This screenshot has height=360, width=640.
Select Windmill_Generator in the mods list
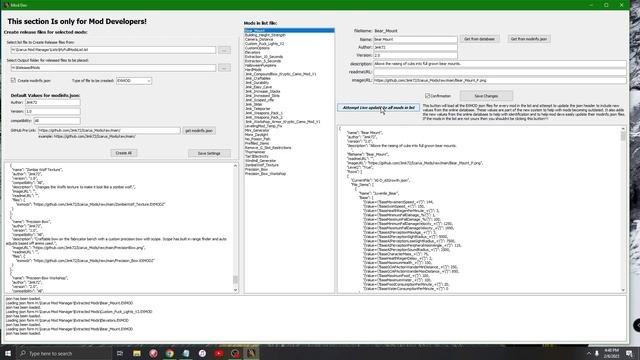(x=289, y=160)
